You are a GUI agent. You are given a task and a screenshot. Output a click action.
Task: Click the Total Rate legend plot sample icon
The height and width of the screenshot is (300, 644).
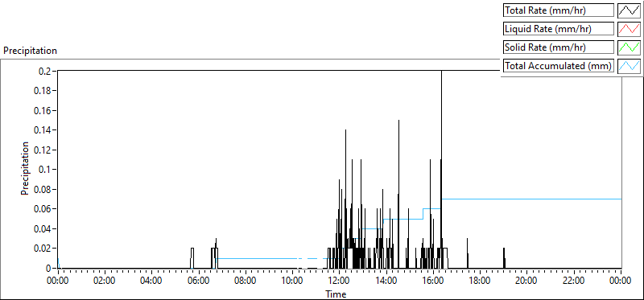[x=630, y=10]
